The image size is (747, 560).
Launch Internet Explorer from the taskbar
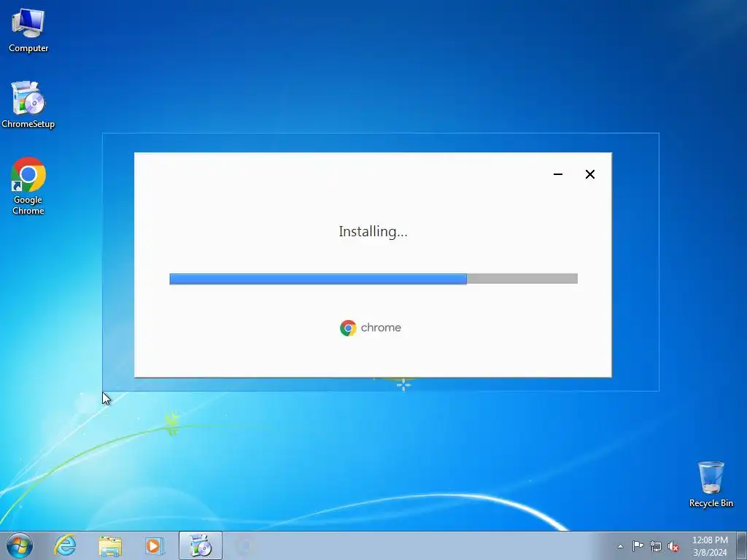[65, 545]
